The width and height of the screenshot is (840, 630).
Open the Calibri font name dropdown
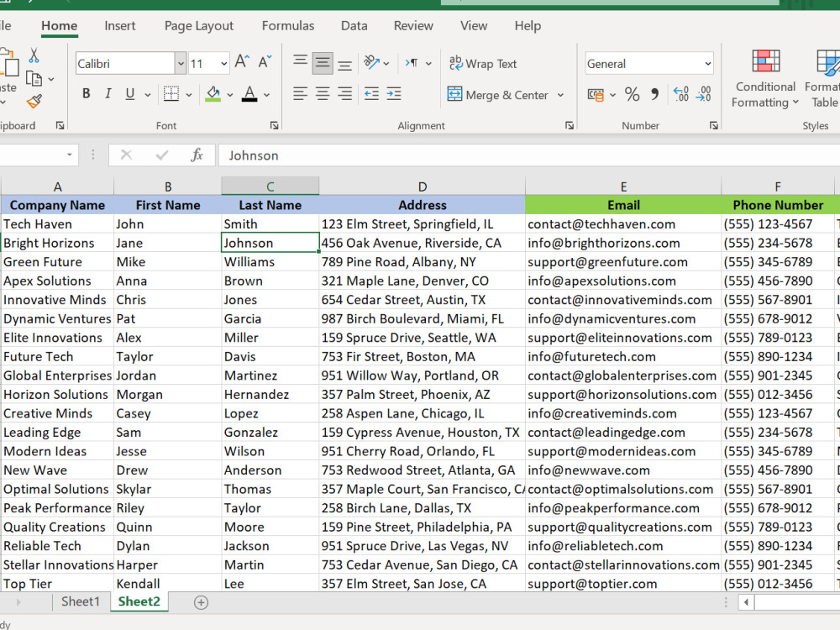click(x=181, y=64)
